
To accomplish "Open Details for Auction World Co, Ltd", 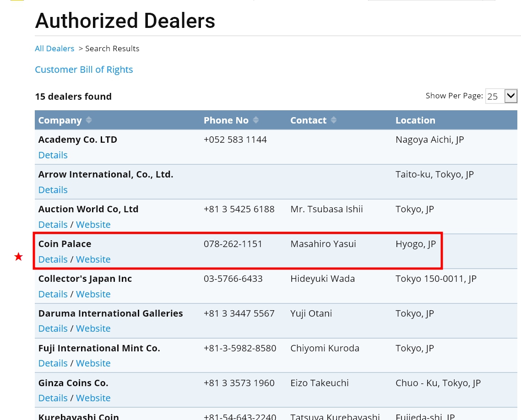I will point(53,225).
